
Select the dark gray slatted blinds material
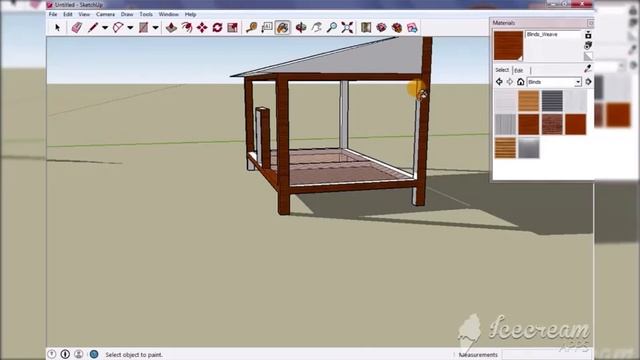click(x=552, y=101)
